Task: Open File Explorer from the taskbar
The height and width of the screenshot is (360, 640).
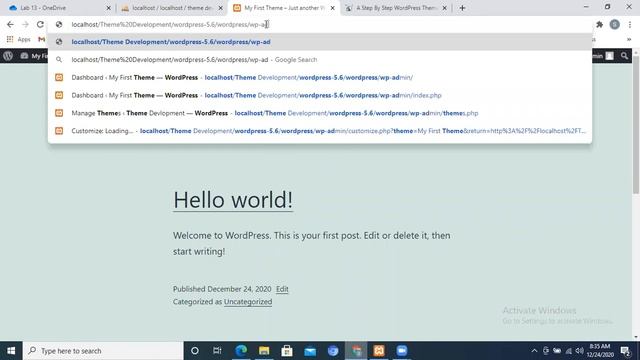Action: [x=264, y=351]
